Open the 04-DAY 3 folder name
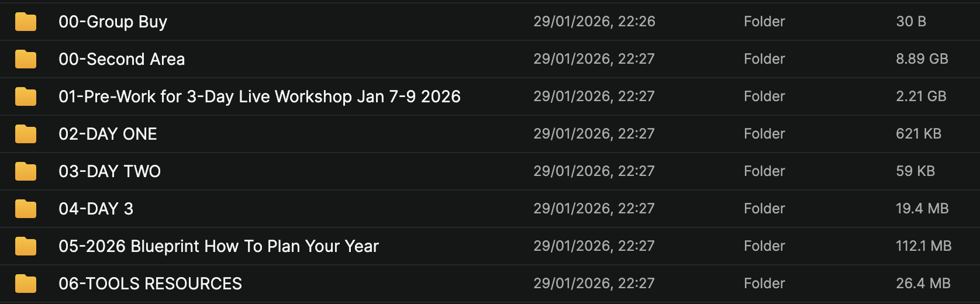980x304 pixels. click(x=96, y=209)
